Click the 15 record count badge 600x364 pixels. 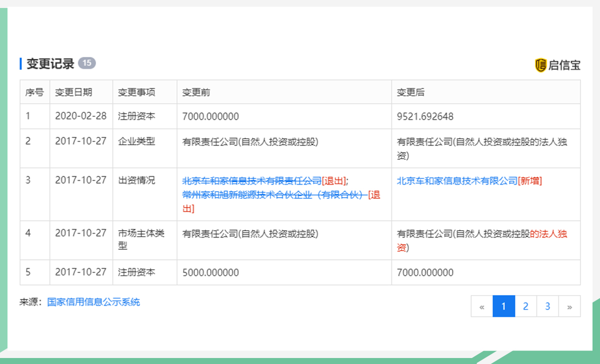tap(87, 63)
